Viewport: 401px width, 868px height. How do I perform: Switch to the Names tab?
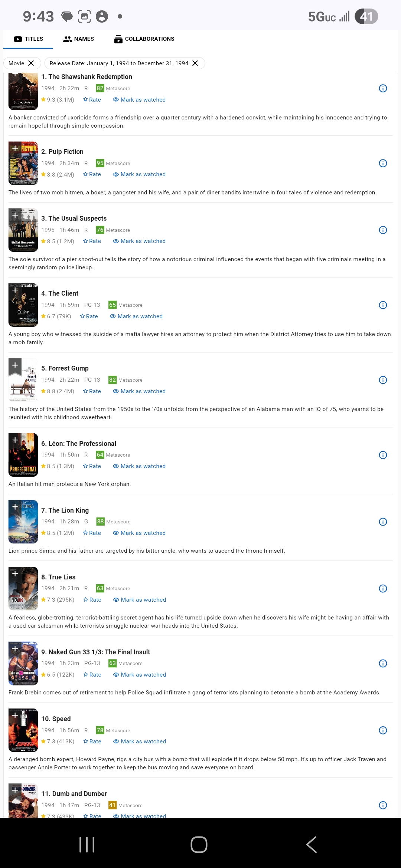tap(79, 39)
